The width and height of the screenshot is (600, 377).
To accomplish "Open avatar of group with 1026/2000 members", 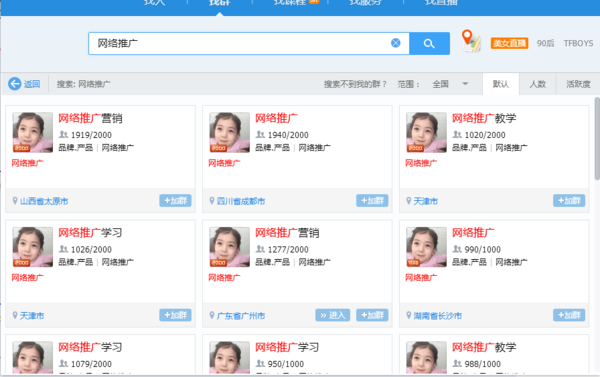I will point(33,247).
